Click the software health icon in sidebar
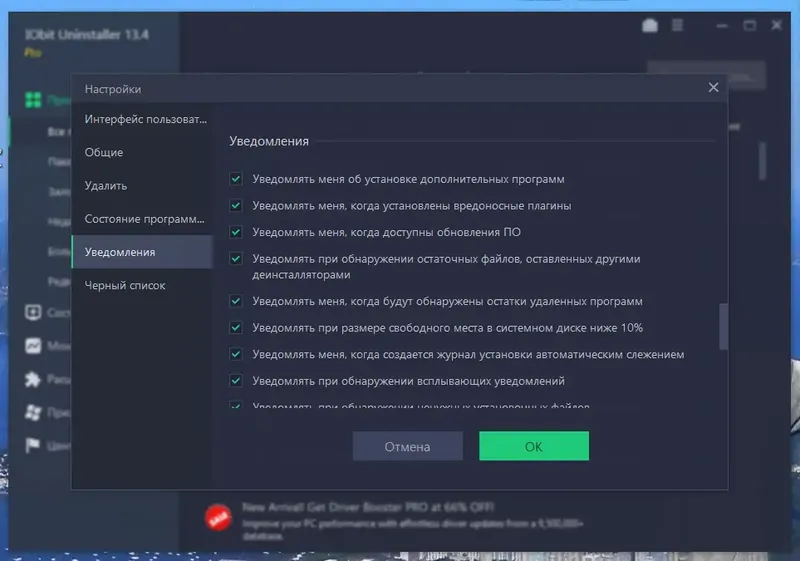Image resolution: width=800 pixels, height=561 pixels. tap(33, 312)
